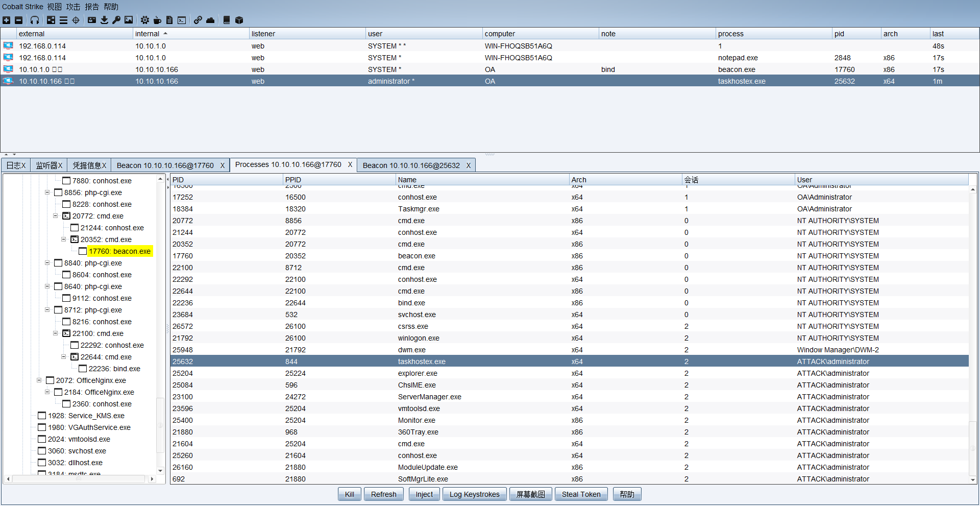Sort process table by PID column header

tap(227, 180)
